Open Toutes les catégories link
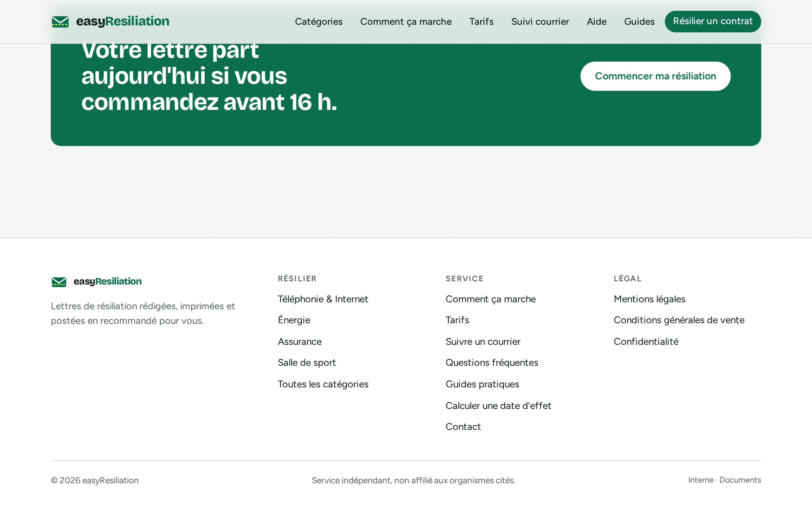This screenshot has height=508, width=812. pyautogui.click(x=323, y=384)
